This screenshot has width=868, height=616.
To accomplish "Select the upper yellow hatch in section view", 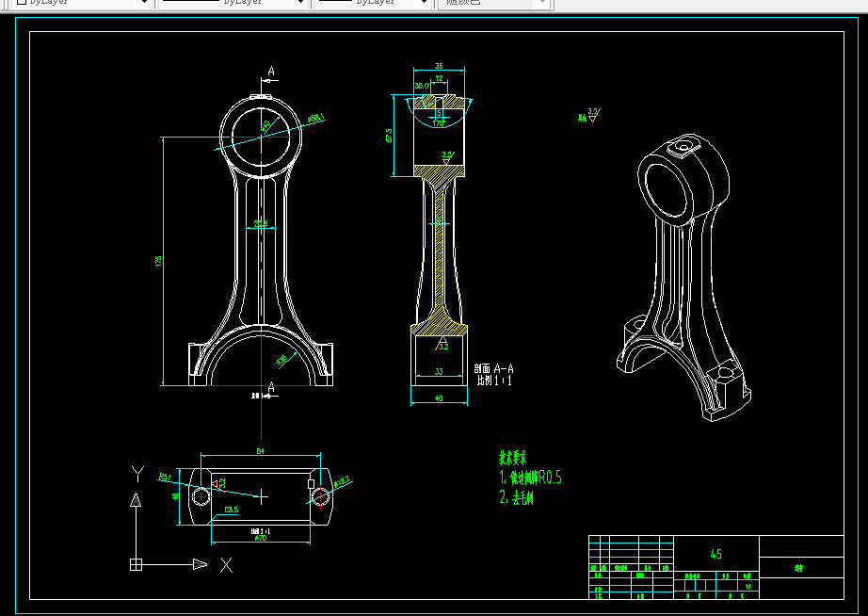I will click(x=439, y=102).
